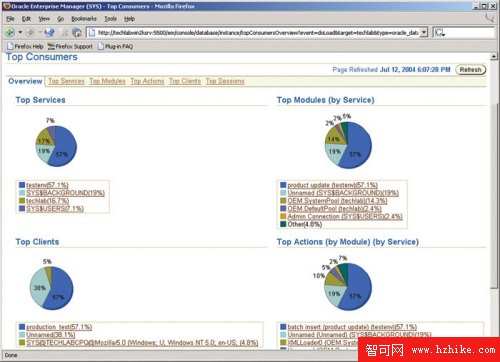This screenshot has width=500, height=362.
Task: Click purple swatch beside SYS$USERS legend
Action: tap(22, 208)
